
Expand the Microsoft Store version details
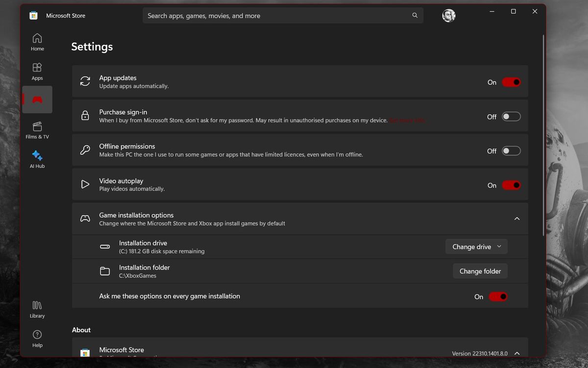pos(516,353)
